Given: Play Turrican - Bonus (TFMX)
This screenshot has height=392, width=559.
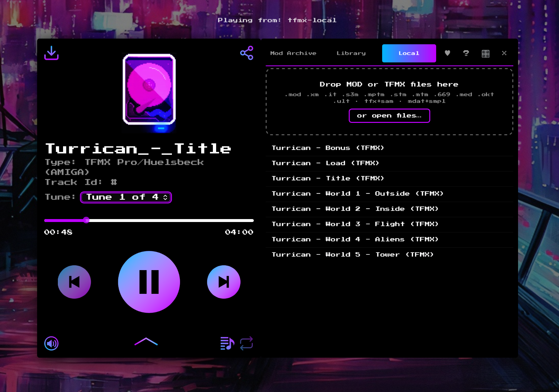Looking at the screenshot, I should 389,148.
